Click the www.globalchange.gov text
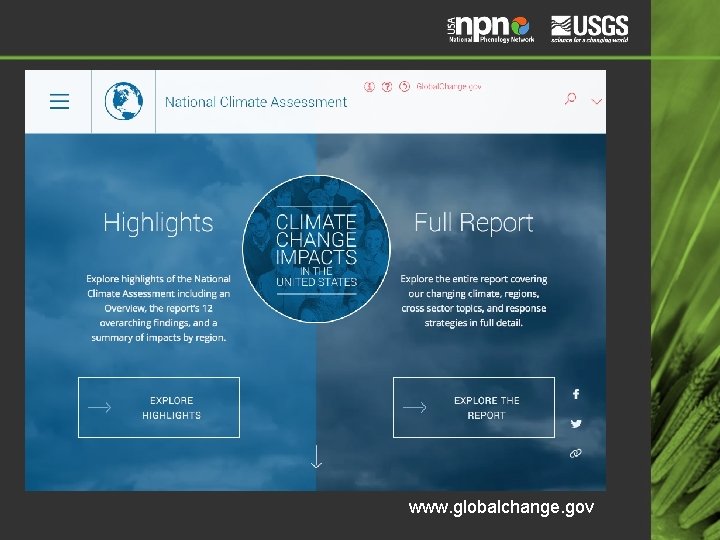Viewport: 720px width, 540px height. tap(501, 507)
